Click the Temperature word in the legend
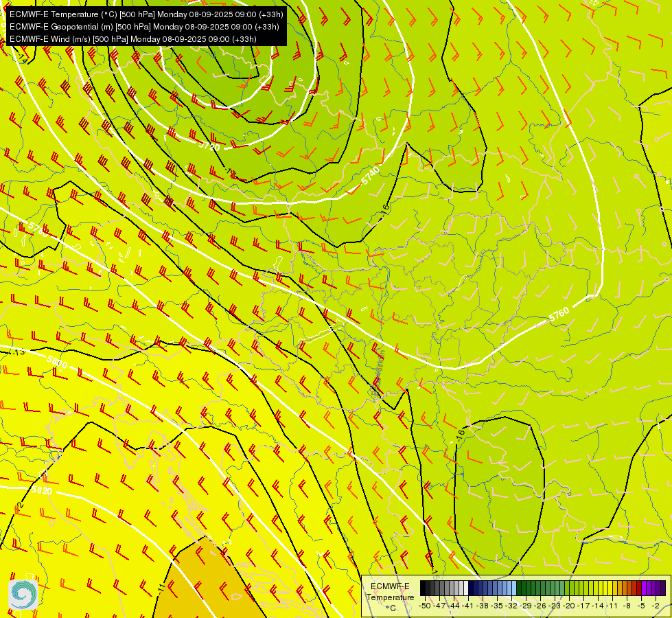Viewport: 672px width, 618px height. pyautogui.click(x=391, y=597)
